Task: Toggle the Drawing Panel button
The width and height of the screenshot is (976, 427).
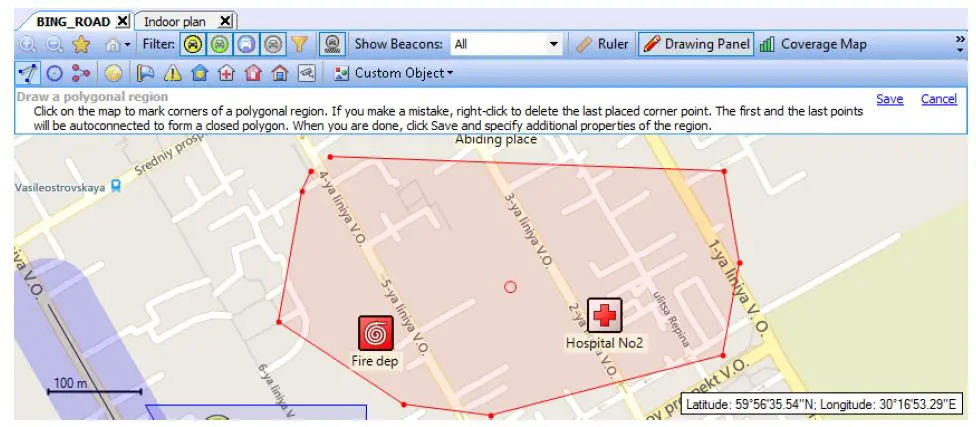Action: (x=697, y=44)
